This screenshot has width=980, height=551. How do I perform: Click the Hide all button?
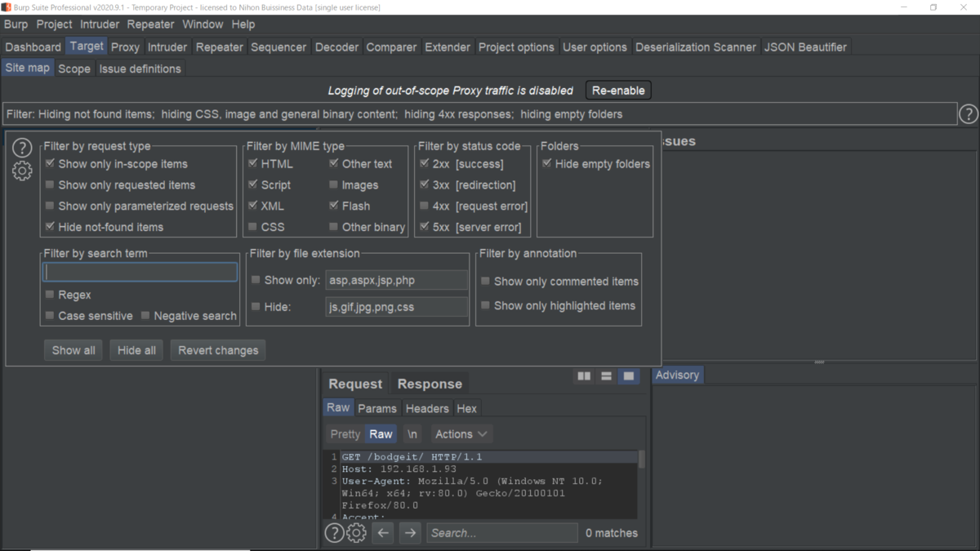tap(136, 350)
